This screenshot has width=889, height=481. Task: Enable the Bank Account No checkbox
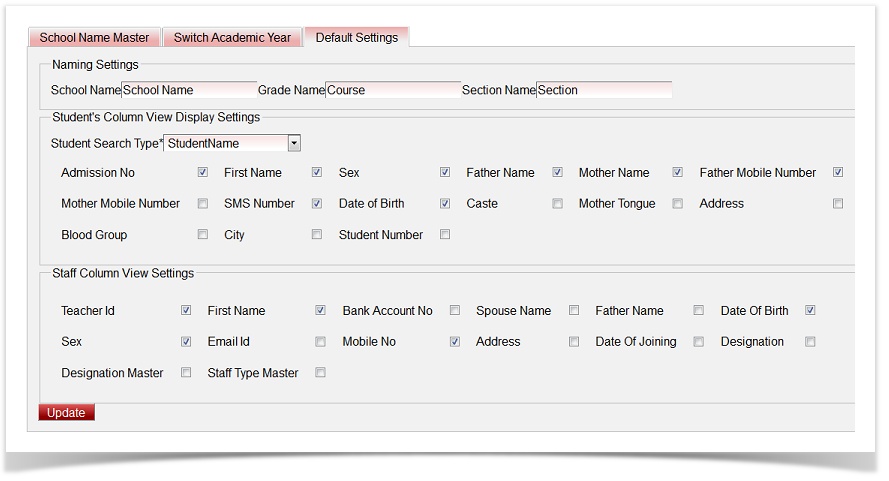click(x=455, y=310)
